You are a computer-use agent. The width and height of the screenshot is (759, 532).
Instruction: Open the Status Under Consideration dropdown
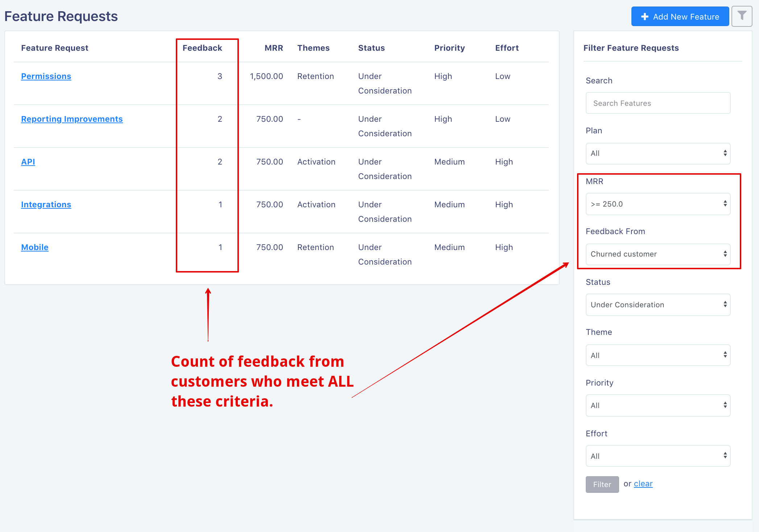(658, 305)
